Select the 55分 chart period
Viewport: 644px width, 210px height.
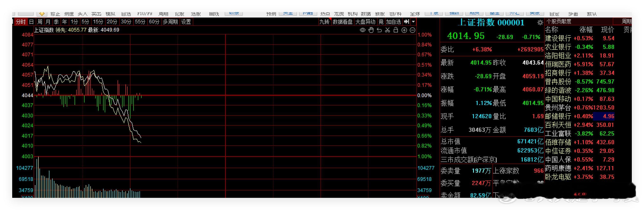[140, 22]
